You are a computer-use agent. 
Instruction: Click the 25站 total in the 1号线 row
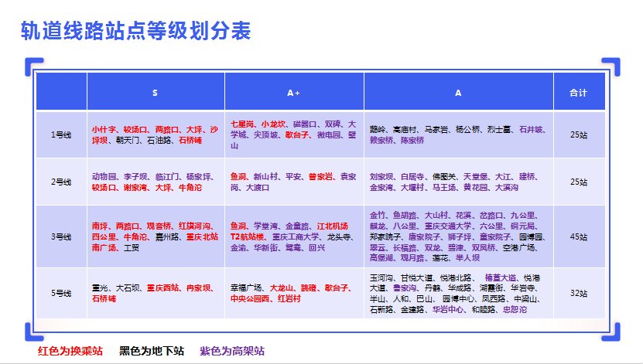(579, 134)
